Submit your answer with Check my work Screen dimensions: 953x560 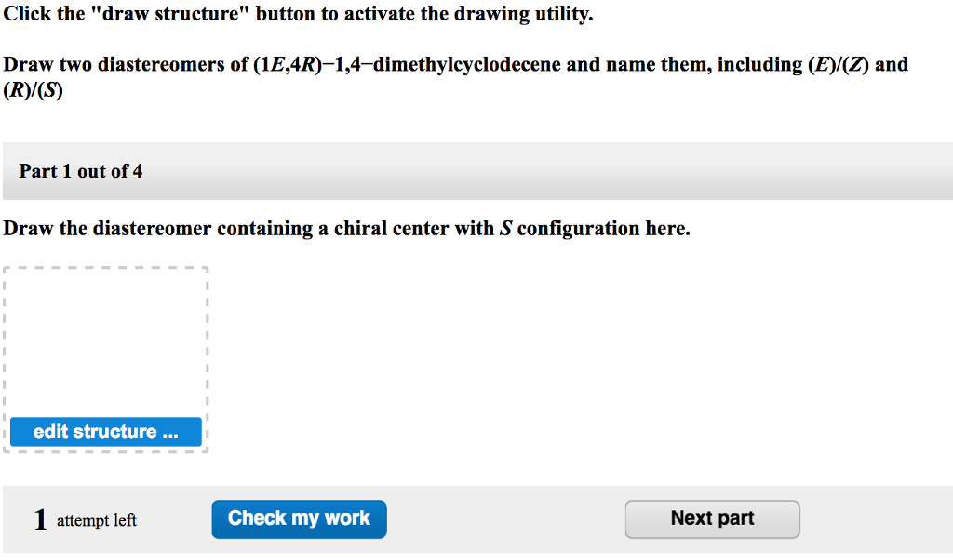(x=299, y=518)
